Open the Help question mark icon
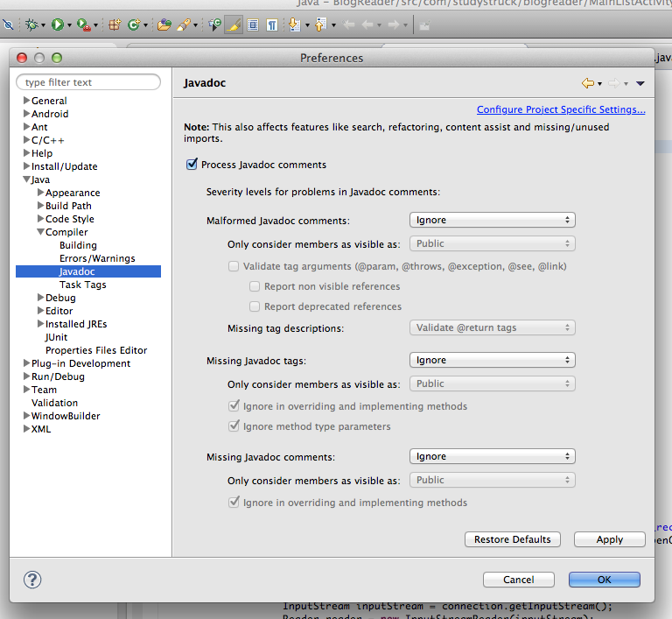 click(32, 579)
